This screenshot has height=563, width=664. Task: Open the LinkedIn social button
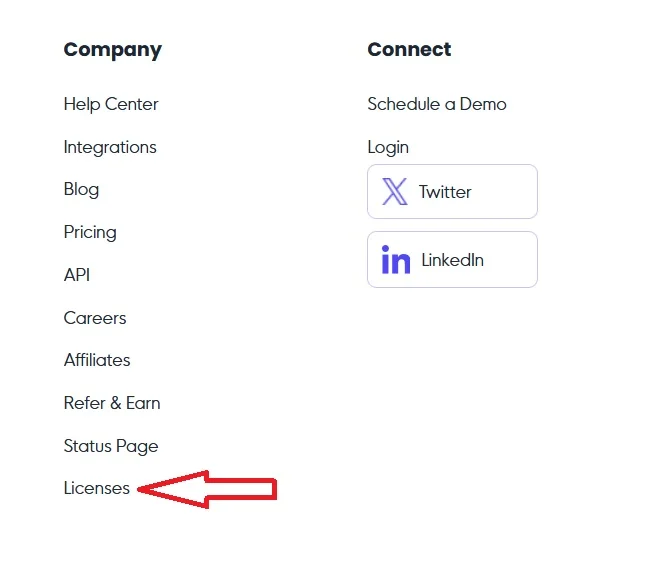point(452,259)
